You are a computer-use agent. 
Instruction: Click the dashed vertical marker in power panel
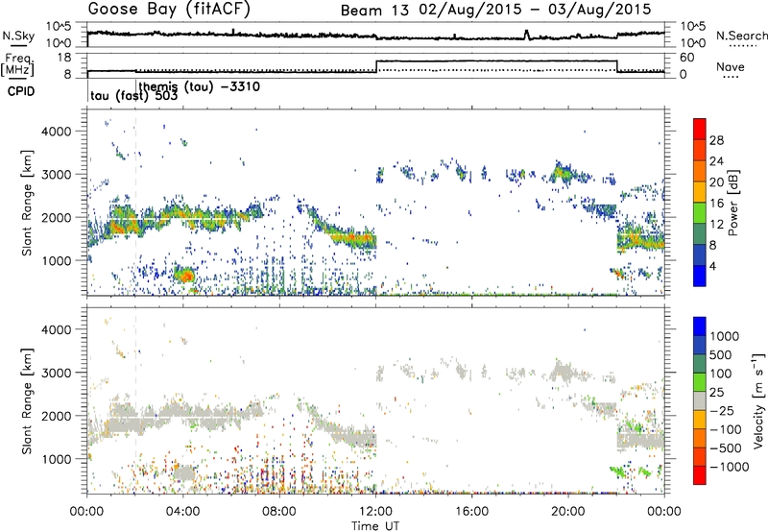pos(136,203)
